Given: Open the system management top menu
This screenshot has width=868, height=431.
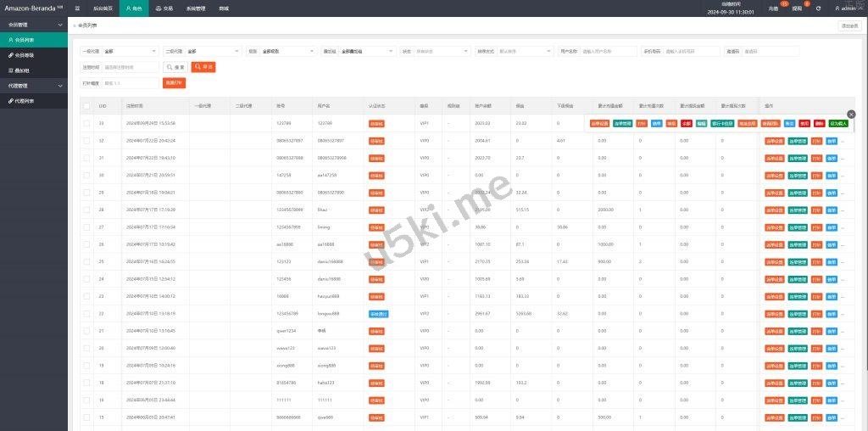Looking at the screenshot, I should [196, 8].
